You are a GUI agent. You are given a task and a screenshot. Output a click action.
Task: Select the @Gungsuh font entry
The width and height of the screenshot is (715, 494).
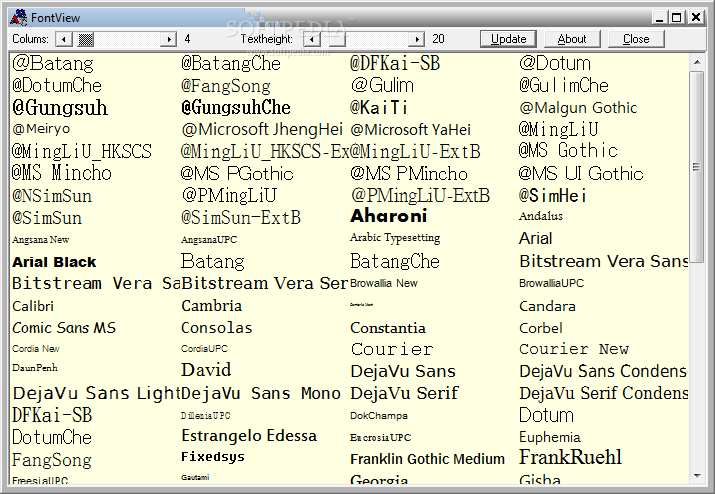coord(60,108)
